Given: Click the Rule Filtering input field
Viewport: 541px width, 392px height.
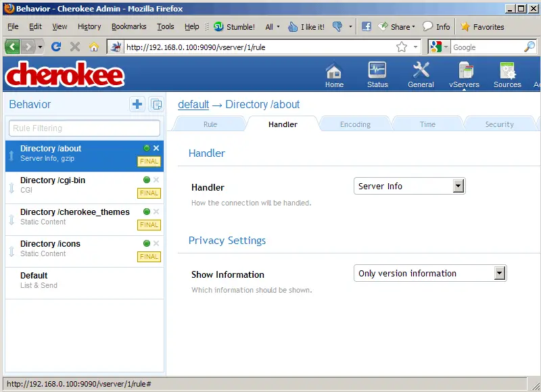Looking at the screenshot, I should point(85,128).
